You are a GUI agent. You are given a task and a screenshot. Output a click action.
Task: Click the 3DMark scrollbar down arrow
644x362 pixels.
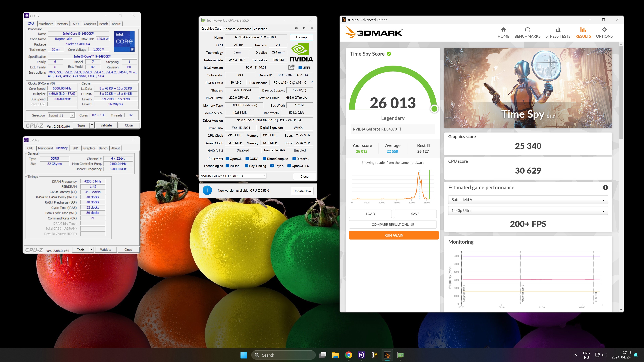(621, 310)
